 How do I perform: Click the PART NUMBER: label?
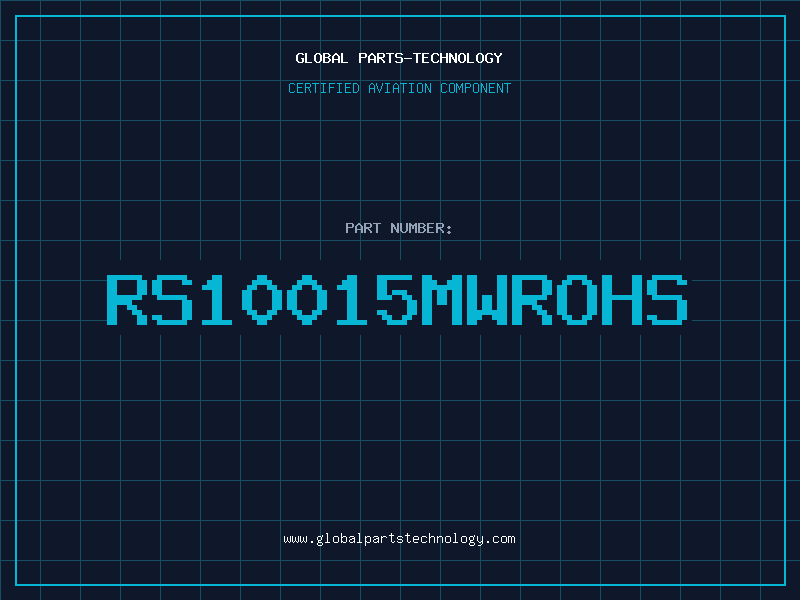coord(398,228)
